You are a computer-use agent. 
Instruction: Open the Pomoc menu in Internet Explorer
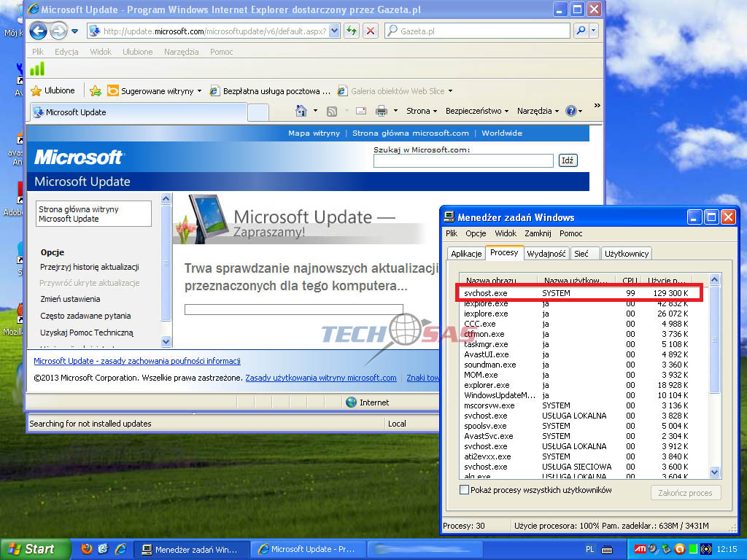(222, 52)
